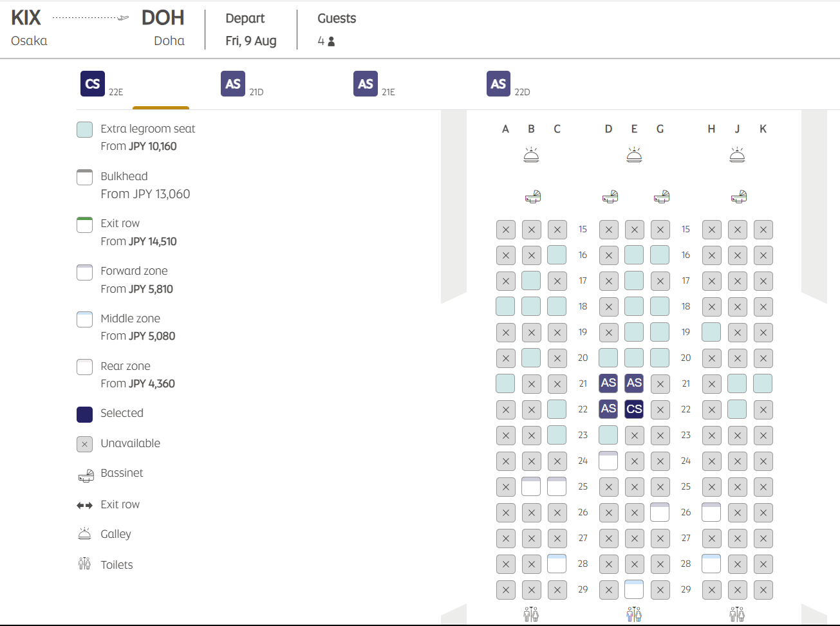Image resolution: width=840 pixels, height=626 pixels.
Task: Click toilets icon below column E
Action: 634,614
